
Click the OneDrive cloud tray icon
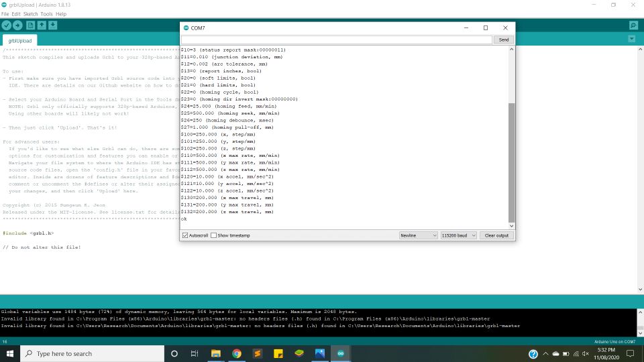[555, 354]
